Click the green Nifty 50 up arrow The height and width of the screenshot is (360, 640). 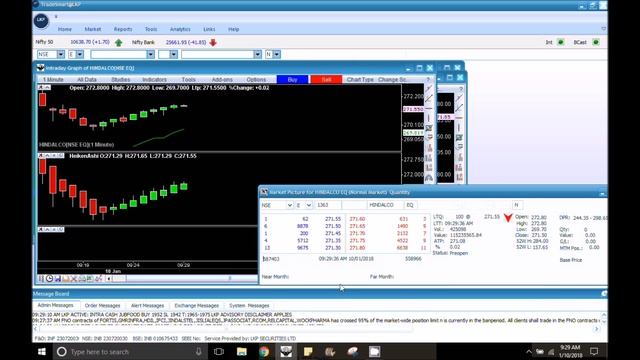pos(119,42)
